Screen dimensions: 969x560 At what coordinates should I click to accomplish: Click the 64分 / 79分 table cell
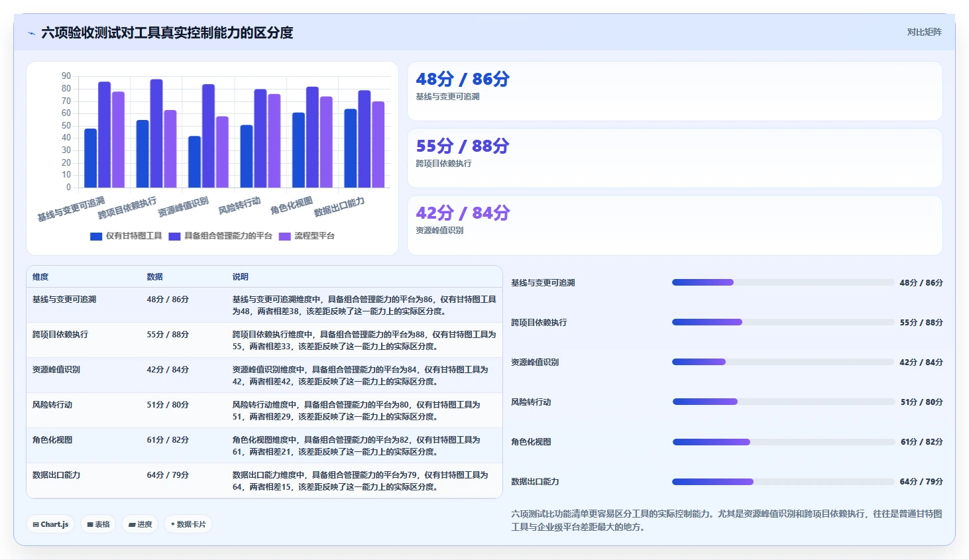pos(168,475)
